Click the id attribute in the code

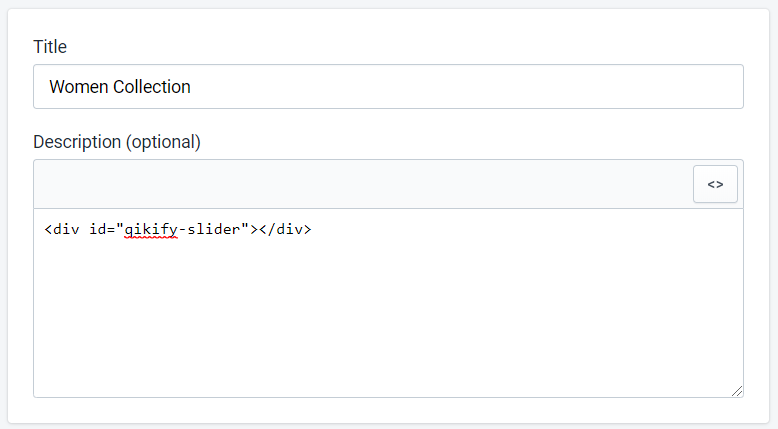98,229
